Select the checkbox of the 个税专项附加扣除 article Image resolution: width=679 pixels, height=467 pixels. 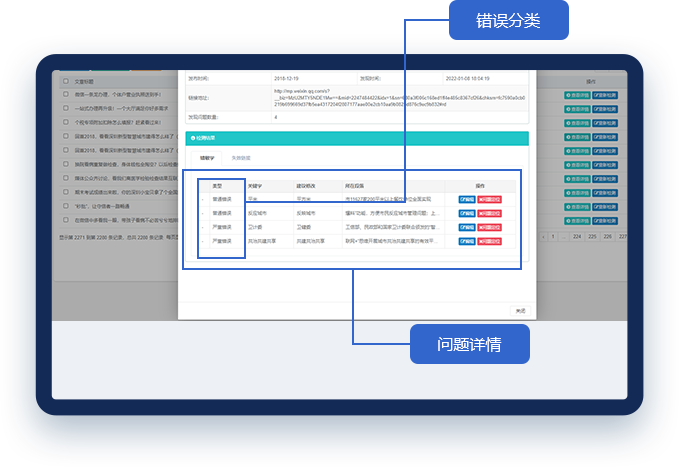click(x=66, y=122)
